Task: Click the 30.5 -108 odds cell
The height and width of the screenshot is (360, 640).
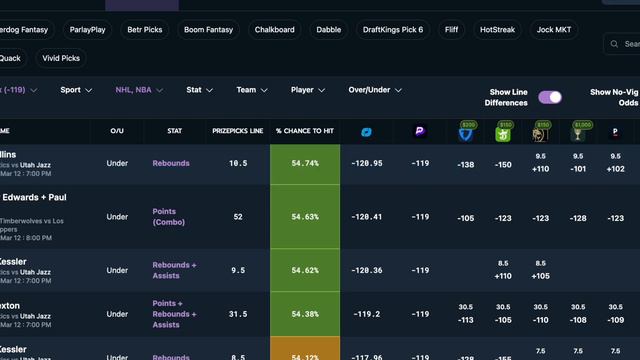Action: tap(578, 313)
